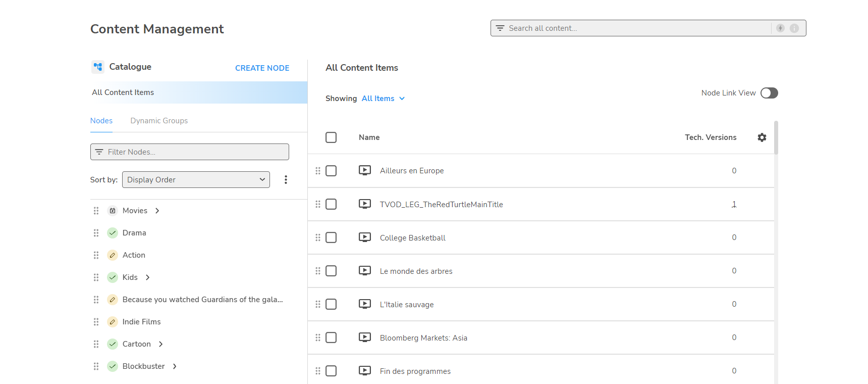Click the green check status icon for Drama

tap(113, 233)
